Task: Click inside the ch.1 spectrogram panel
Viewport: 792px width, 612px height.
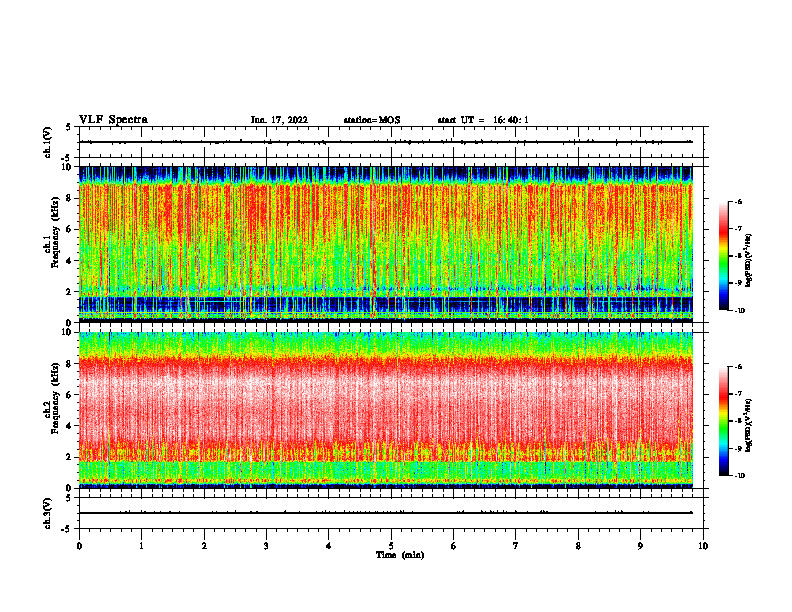Action: pos(386,244)
